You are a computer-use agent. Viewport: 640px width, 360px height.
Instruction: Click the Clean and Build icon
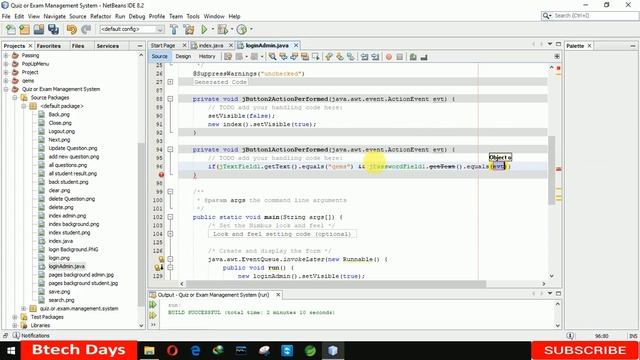[189, 29]
